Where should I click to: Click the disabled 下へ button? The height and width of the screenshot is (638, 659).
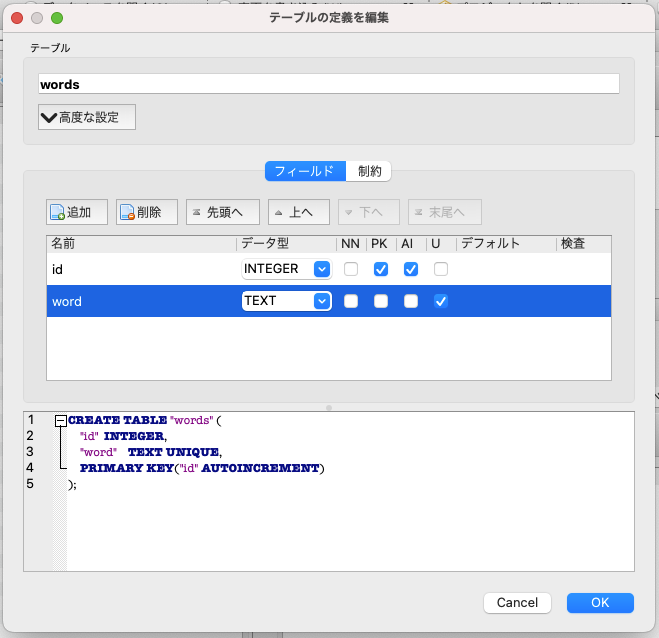click(369, 212)
